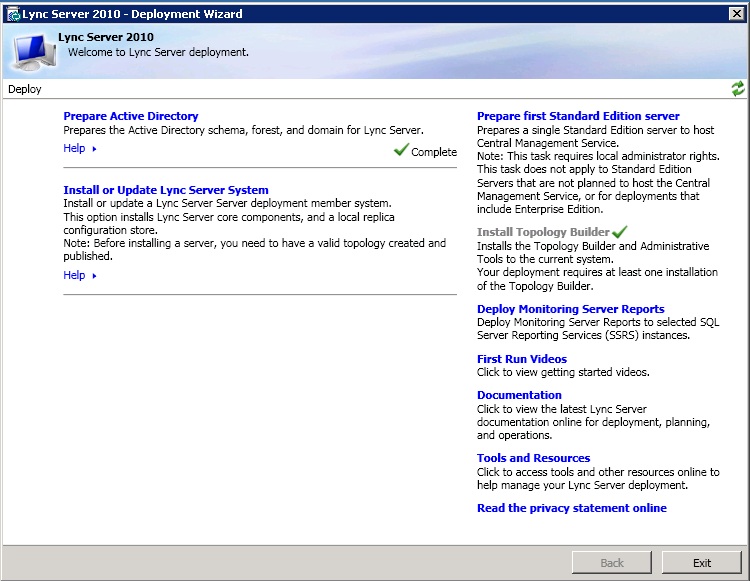Start Install or Update Lync Server System
Image resolution: width=750 pixels, height=581 pixels.
166,190
